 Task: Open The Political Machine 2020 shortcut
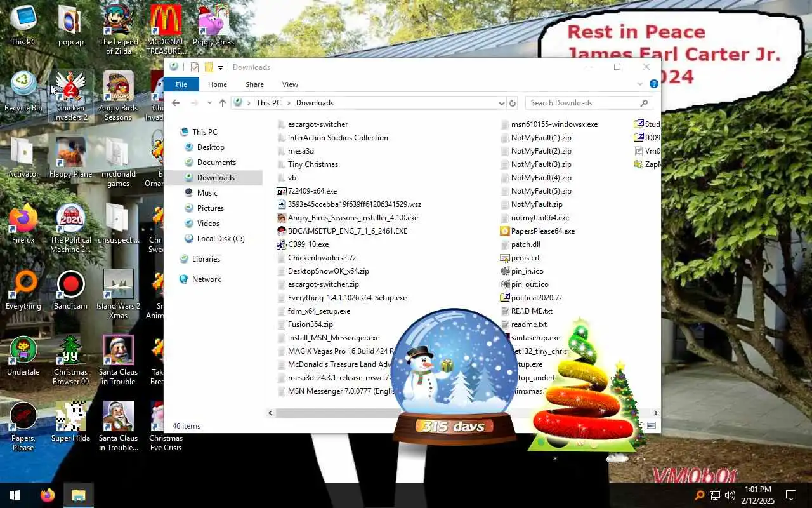coord(71,228)
